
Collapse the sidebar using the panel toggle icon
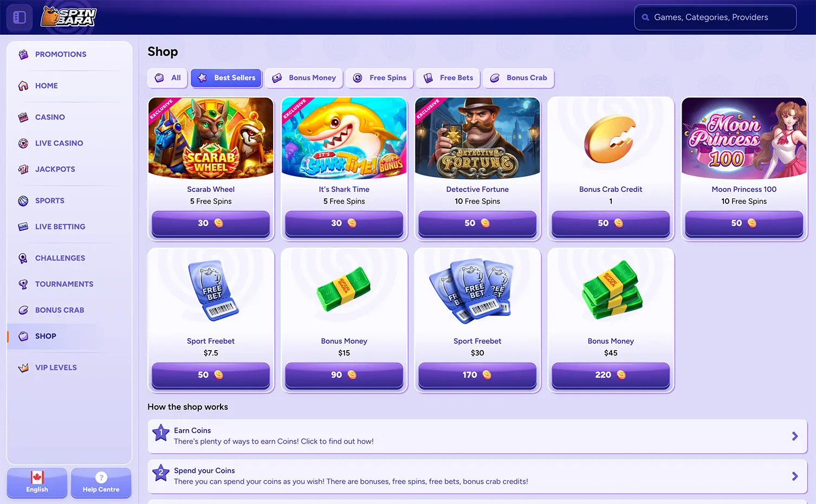20,17
